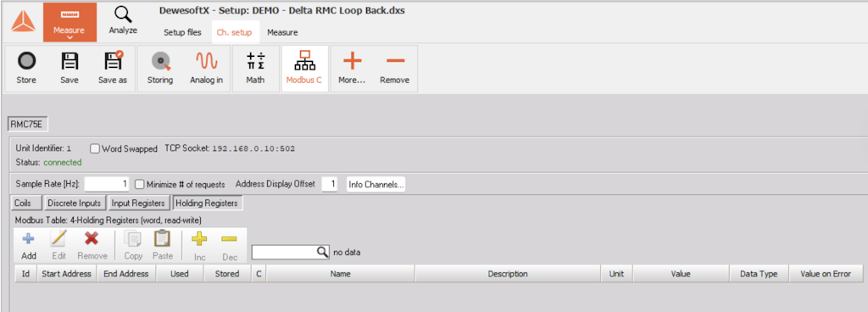Toggle the Word Swapped checkbox

95,149
